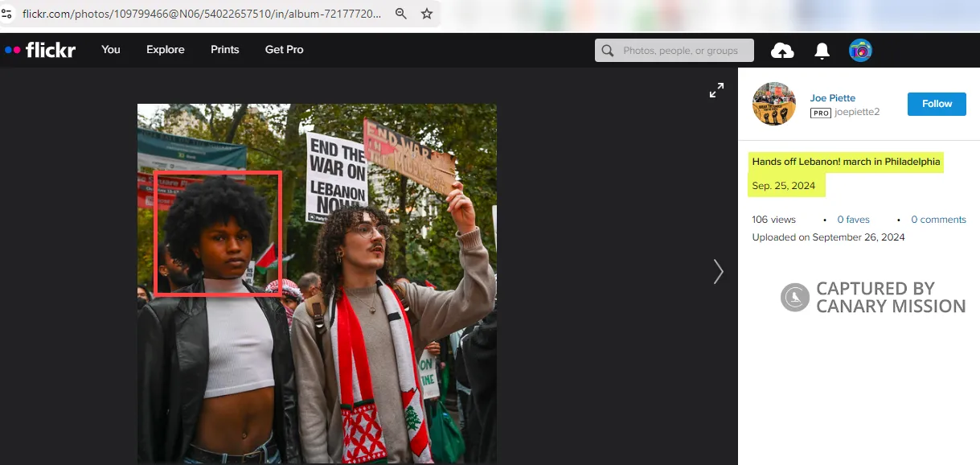Open Joe Piette's profile link

pyautogui.click(x=832, y=98)
